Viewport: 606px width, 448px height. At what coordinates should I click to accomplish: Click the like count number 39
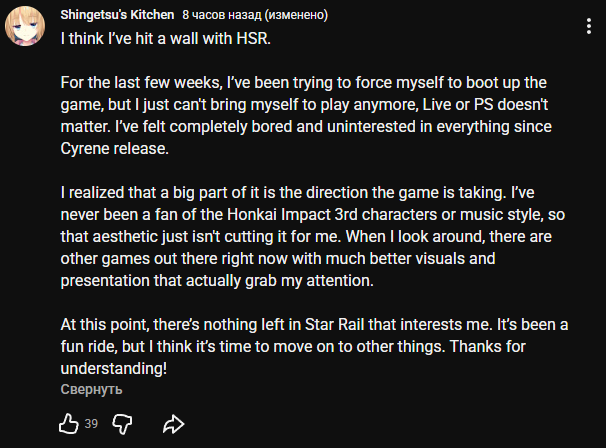click(91, 424)
